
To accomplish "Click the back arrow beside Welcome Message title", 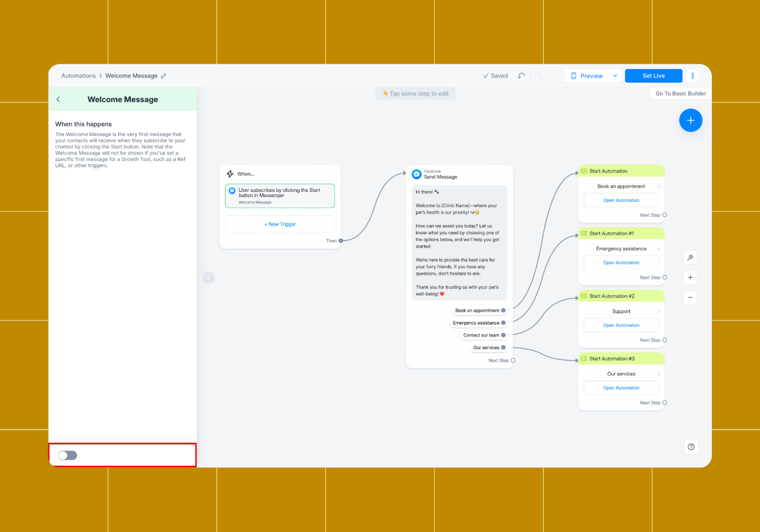I will pos(58,99).
